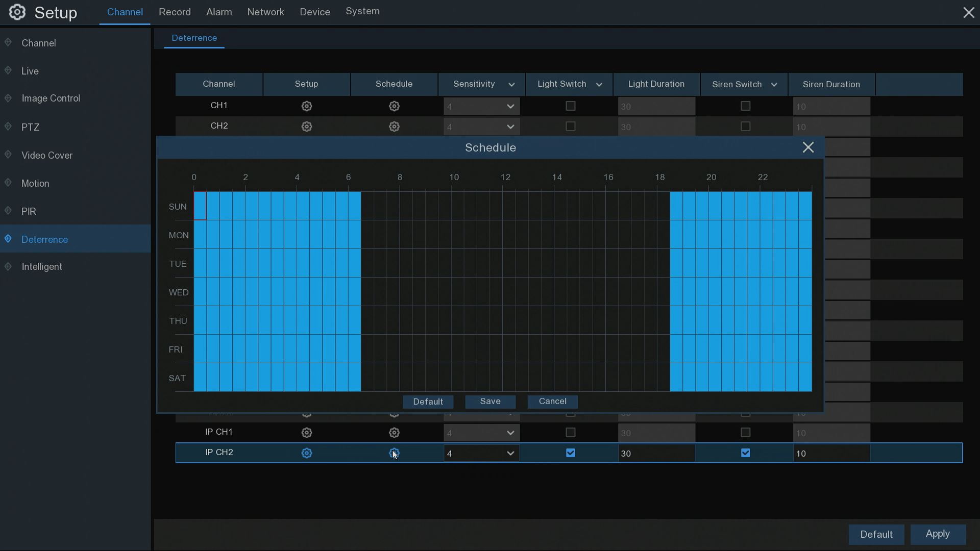
Task: Switch to the Record tab
Action: [x=175, y=12]
